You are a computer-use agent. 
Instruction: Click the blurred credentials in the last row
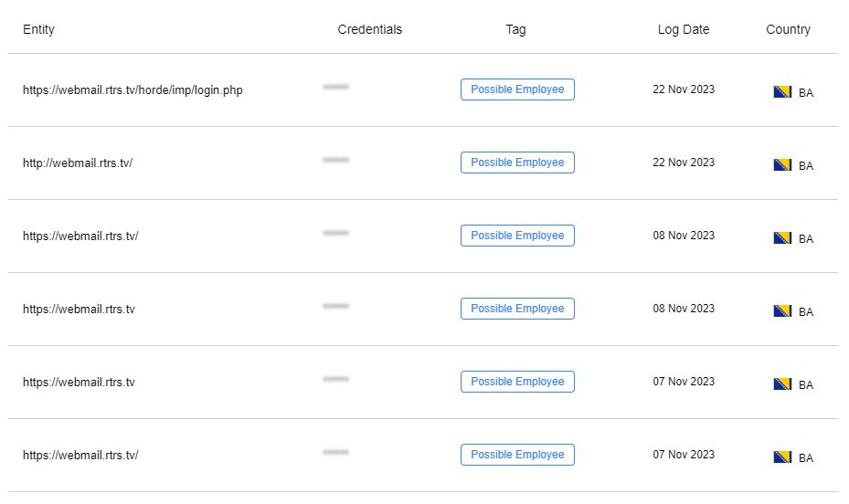335,452
